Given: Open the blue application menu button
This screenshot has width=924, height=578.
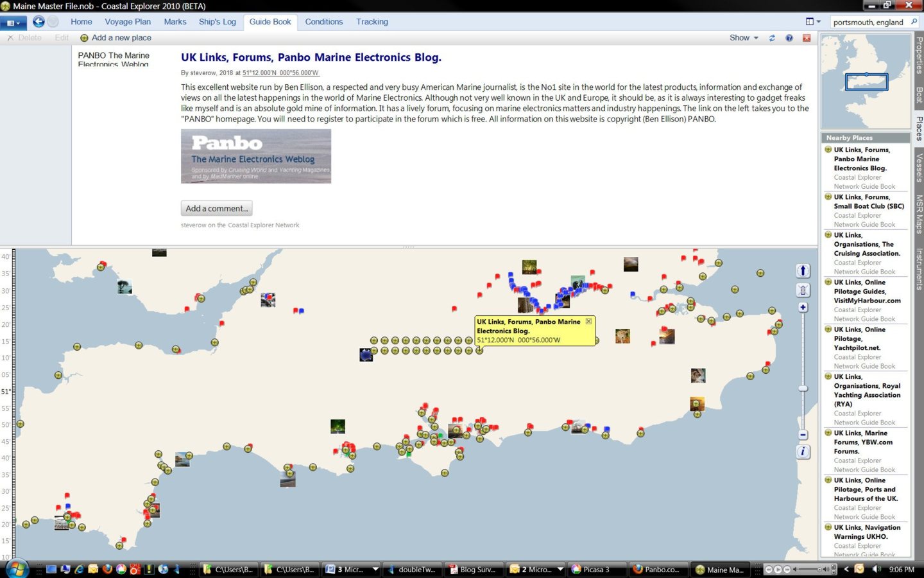Looking at the screenshot, I should click(13, 22).
